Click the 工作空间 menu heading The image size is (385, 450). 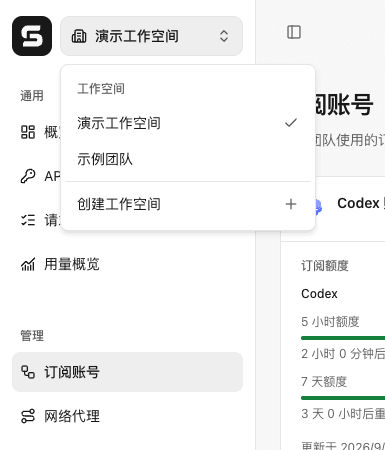tap(101, 89)
